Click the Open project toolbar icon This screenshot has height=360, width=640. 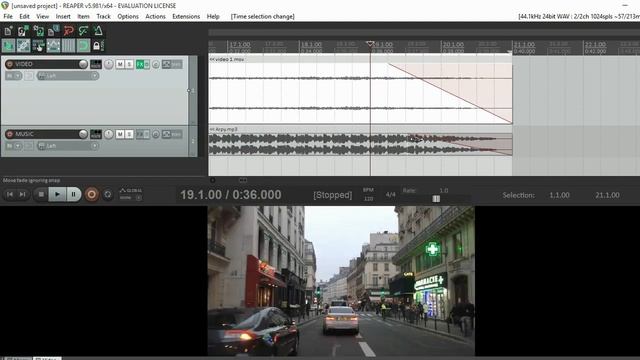click(x=23, y=31)
